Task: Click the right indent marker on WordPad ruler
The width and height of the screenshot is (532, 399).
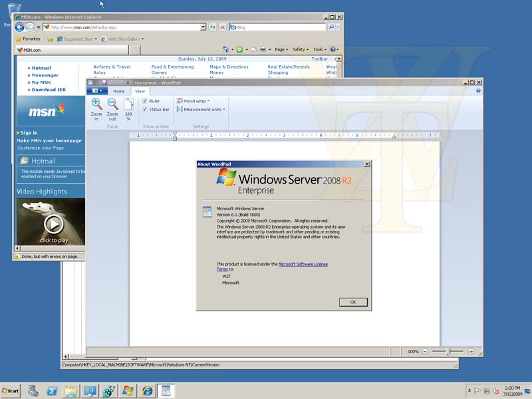Action: pos(394,136)
